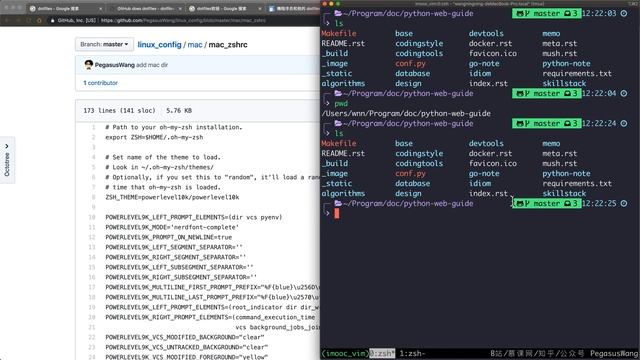Click the pwd command in the terminal
Image resolution: width=640 pixels, height=360 pixels.
(x=341, y=104)
